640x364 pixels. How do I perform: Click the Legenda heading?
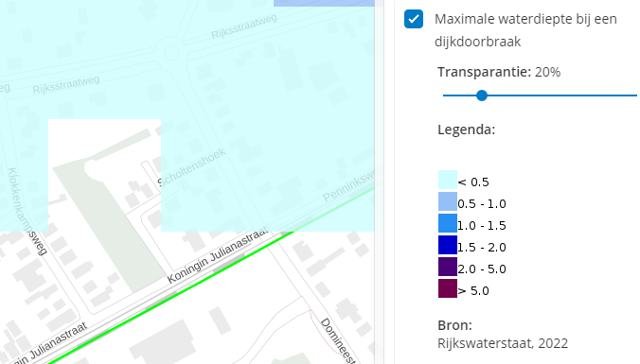point(466,130)
